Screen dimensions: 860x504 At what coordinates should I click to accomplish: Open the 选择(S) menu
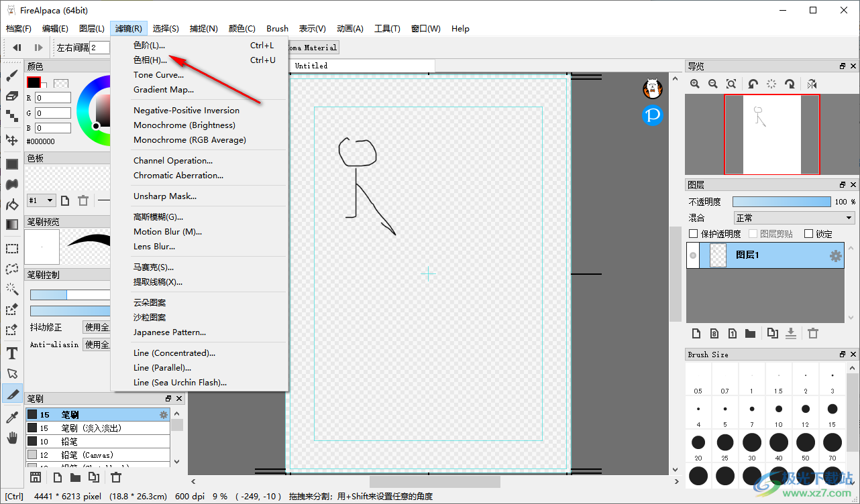pyautogui.click(x=166, y=29)
